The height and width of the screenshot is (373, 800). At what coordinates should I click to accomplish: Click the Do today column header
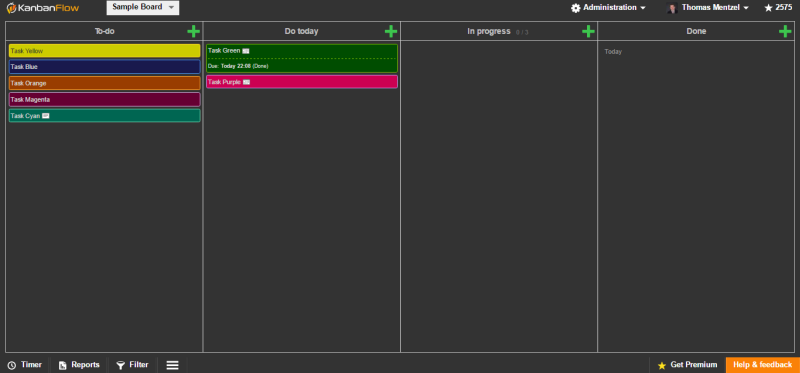[x=302, y=31]
